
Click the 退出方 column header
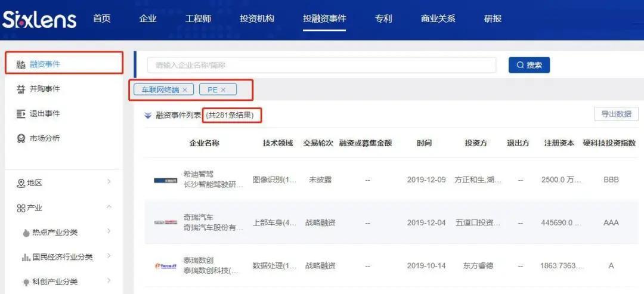[x=518, y=143]
